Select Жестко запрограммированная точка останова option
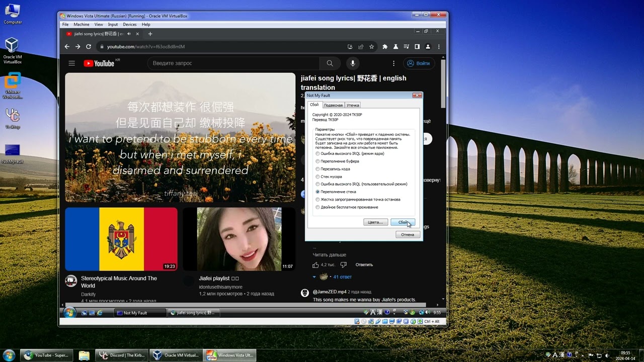Viewport: 644px width, 362px height. click(x=358, y=200)
